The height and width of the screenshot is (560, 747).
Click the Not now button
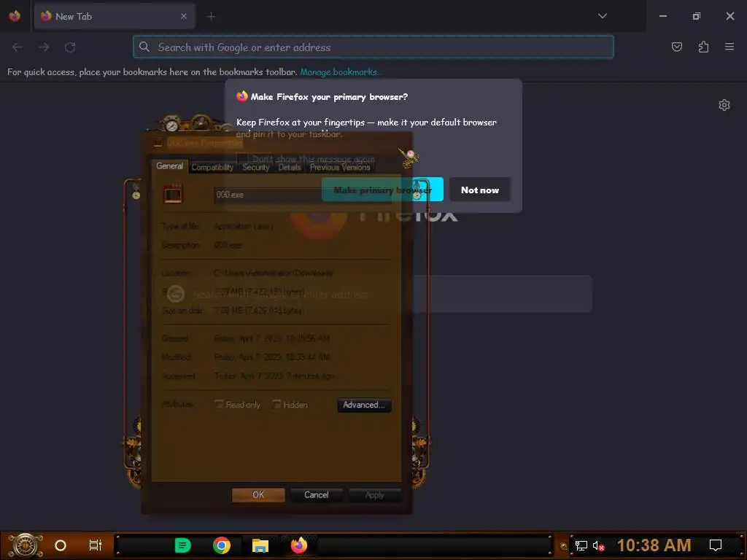click(480, 190)
